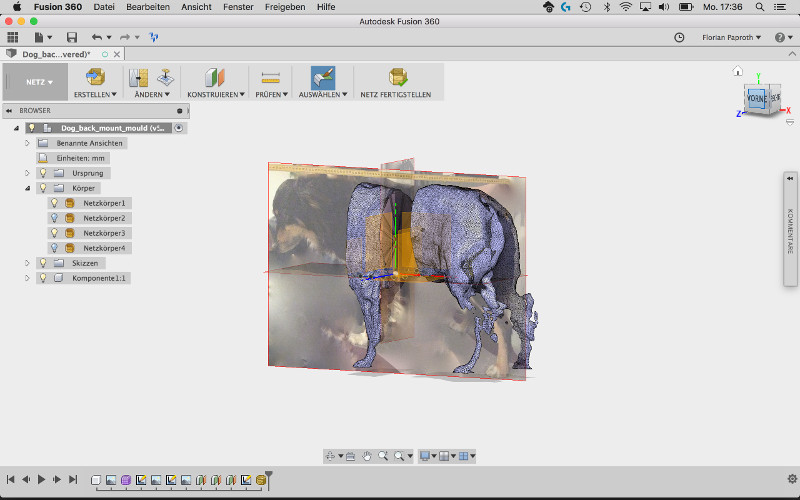This screenshot has width=800, height=500.
Task: Open the Bearbeiten menu in menu bar
Action: [147, 7]
